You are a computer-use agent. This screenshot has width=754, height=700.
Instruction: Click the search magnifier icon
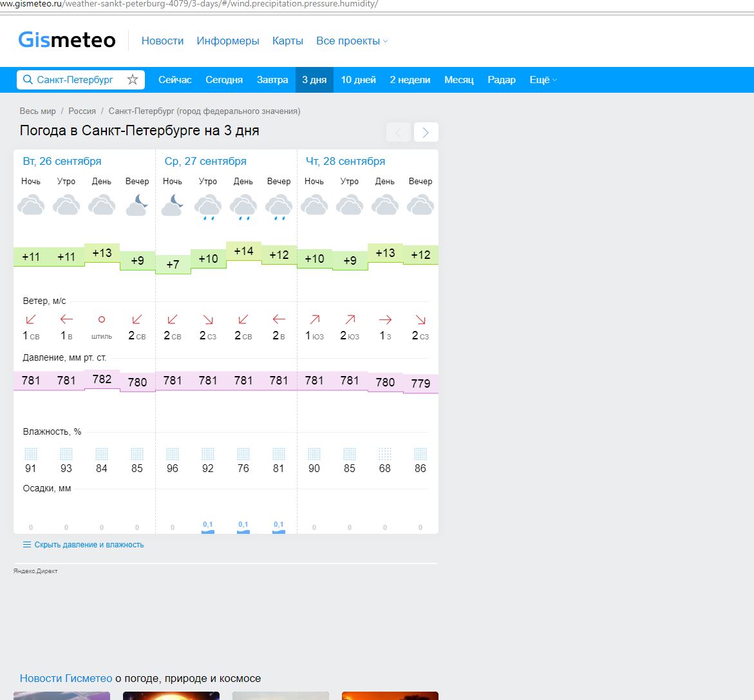tap(28, 79)
